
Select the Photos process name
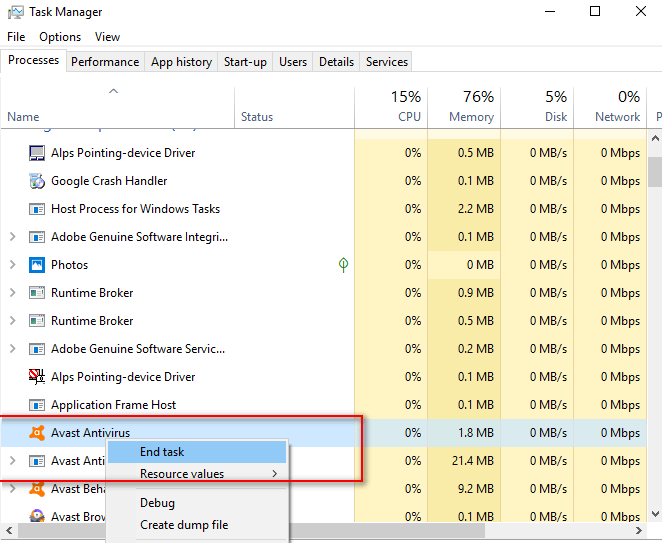pyautogui.click(x=70, y=265)
